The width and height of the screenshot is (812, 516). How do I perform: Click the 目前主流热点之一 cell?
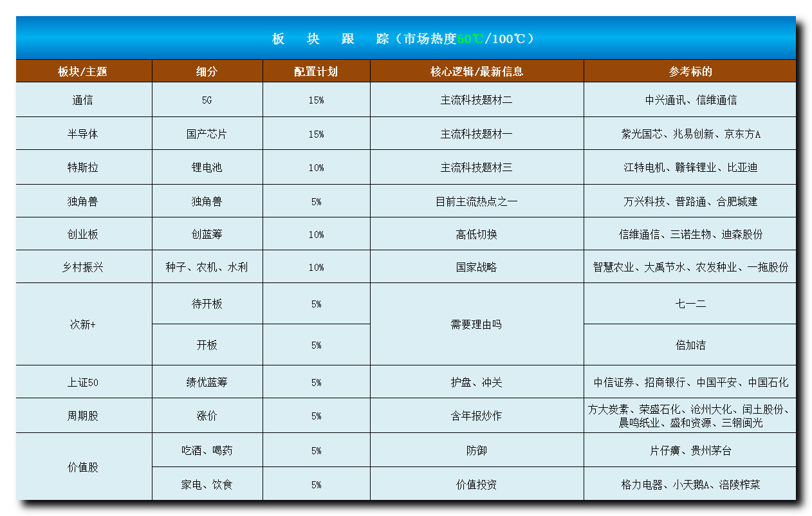coord(477,201)
